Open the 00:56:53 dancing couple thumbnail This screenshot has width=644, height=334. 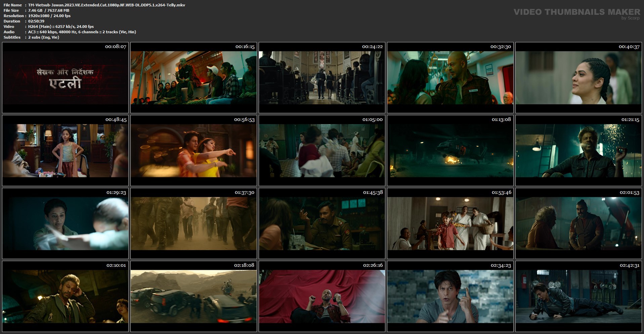[x=194, y=151]
